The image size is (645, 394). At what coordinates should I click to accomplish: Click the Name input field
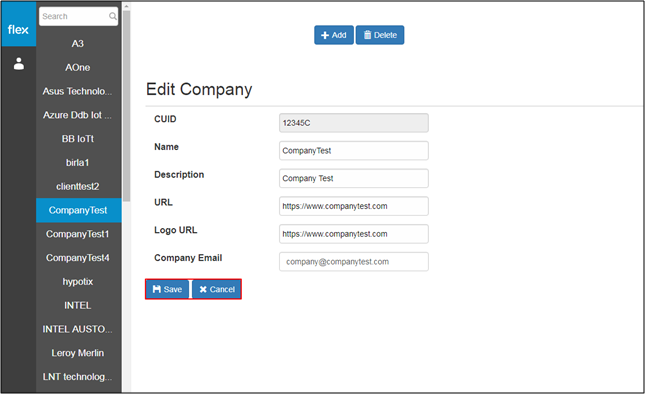[354, 151]
